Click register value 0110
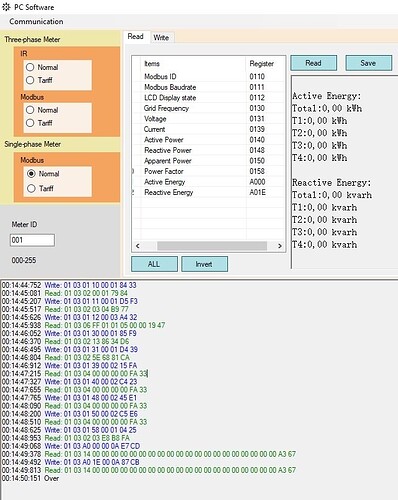Screen dimensions: 398x500 click(257, 76)
